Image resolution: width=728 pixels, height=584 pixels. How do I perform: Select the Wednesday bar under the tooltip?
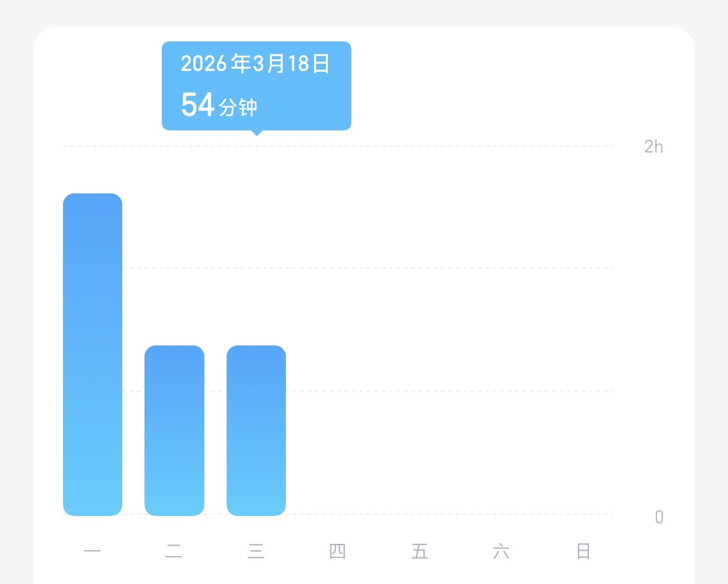click(256, 430)
